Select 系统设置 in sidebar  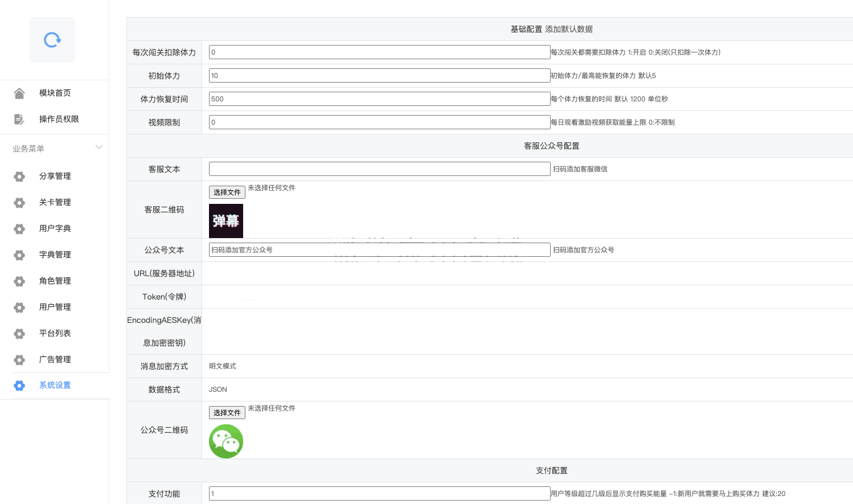tap(55, 386)
